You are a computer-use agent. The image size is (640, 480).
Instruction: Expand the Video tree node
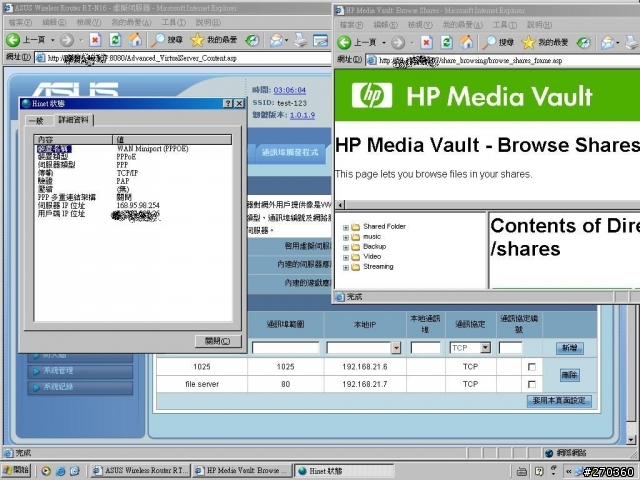click(346, 258)
